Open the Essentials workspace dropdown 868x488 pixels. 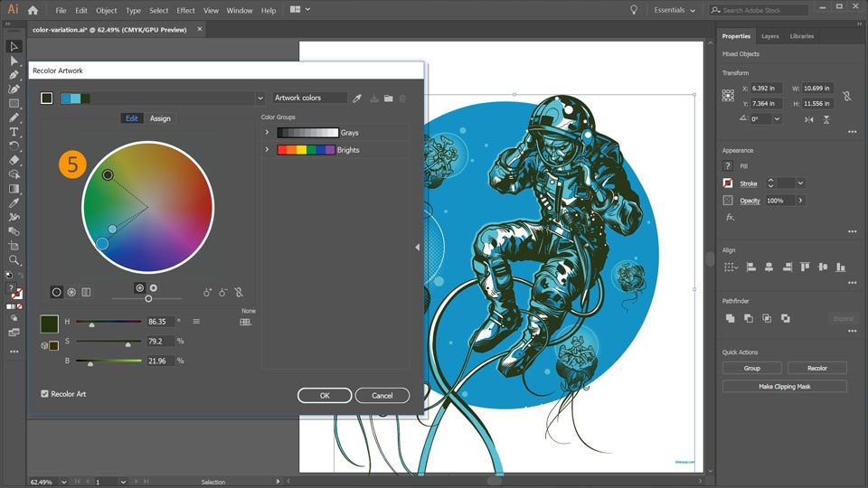tap(675, 10)
